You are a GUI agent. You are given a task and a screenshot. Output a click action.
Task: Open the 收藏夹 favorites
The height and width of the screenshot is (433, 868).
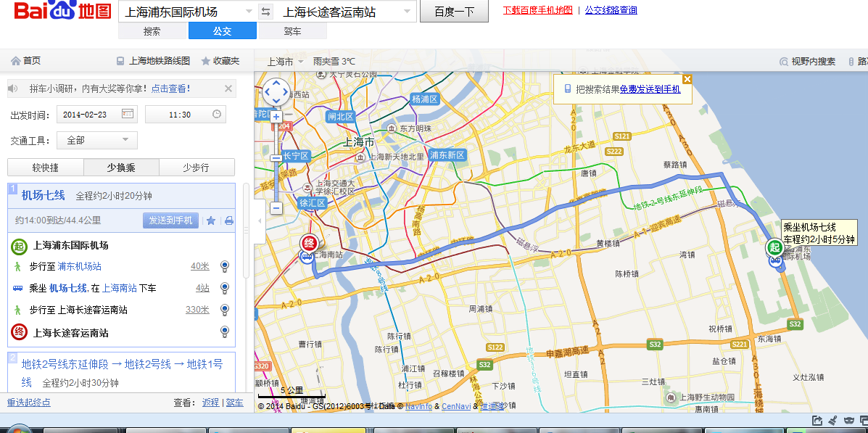[x=220, y=61]
